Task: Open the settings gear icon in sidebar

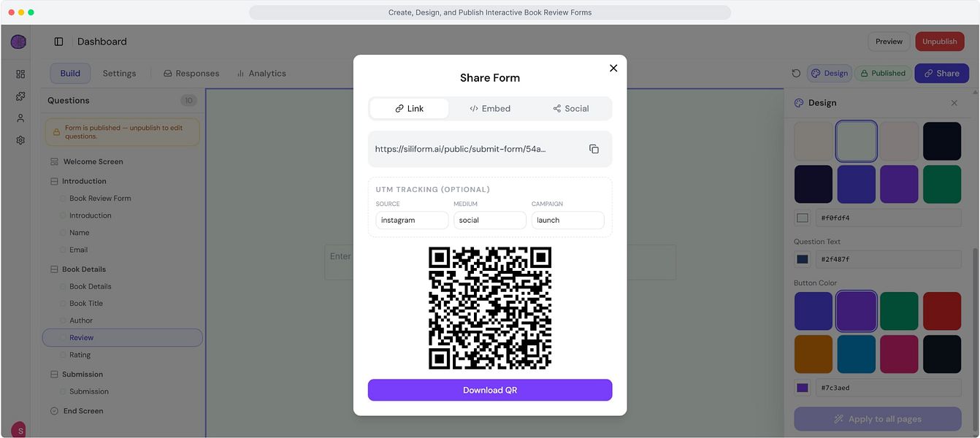Action: click(x=20, y=139)
